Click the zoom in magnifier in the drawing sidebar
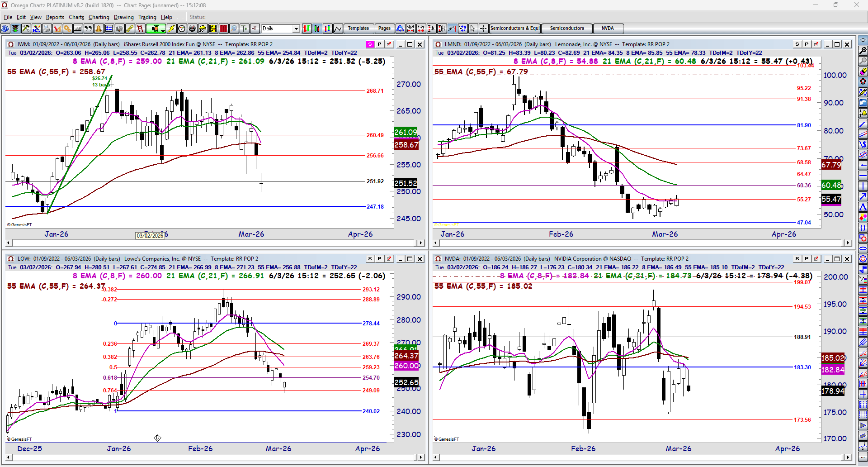Screen dimensions: 868x467 coord(863,51)
